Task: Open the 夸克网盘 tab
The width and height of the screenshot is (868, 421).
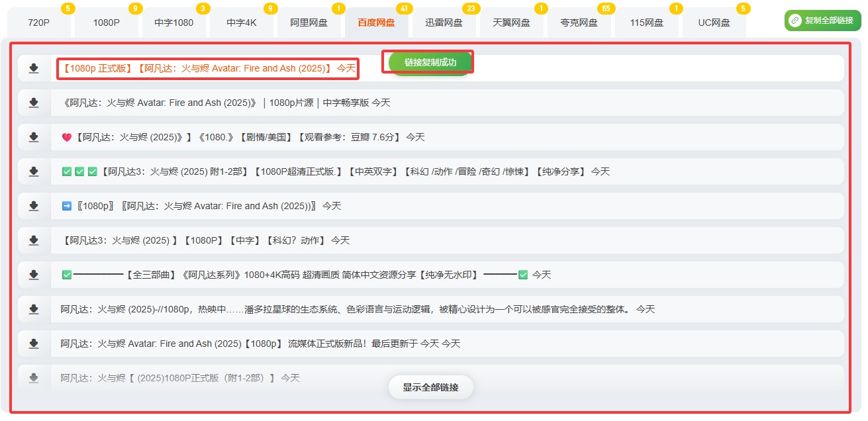Action: tap(579, 23)
